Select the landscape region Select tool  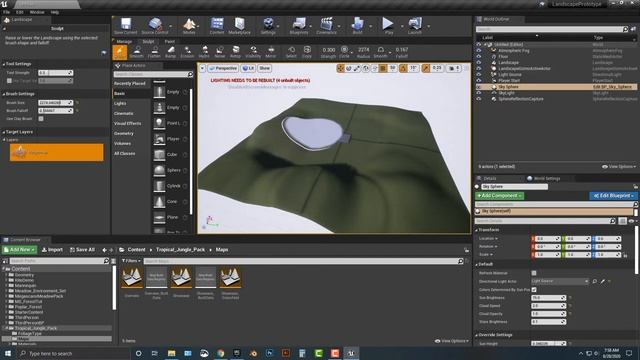coord(291,52)
